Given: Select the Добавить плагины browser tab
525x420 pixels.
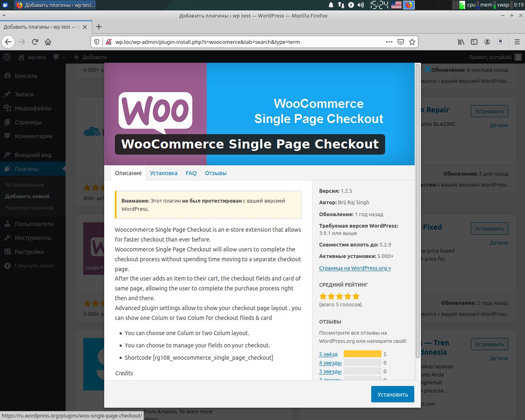Looking at the screenshot, I should (x=41, y=27).
